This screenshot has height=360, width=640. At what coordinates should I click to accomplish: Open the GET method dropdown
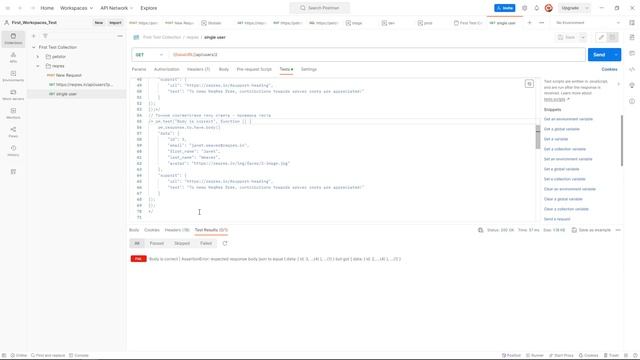tap(149, 55)
